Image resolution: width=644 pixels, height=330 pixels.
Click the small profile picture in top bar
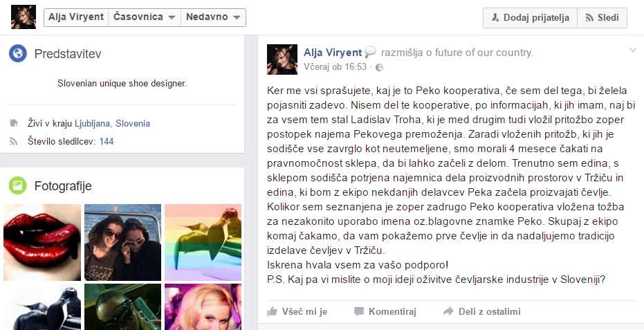coord(24,17)
